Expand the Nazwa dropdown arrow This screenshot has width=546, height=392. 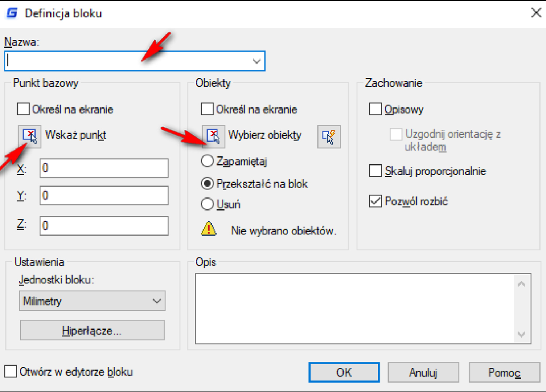[x=256, y=61]
